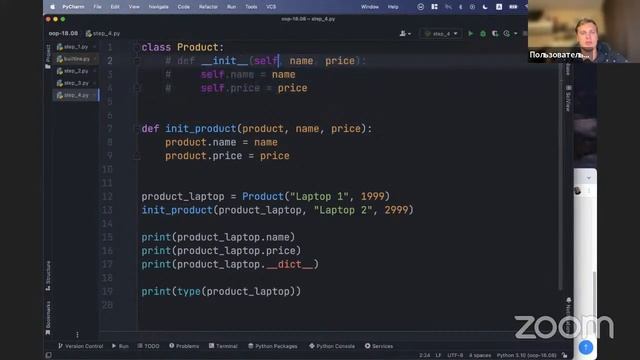Viewport: 640px width, 360px height.
Task: Open the Python Packages tool window
Action: pos(273,346)
